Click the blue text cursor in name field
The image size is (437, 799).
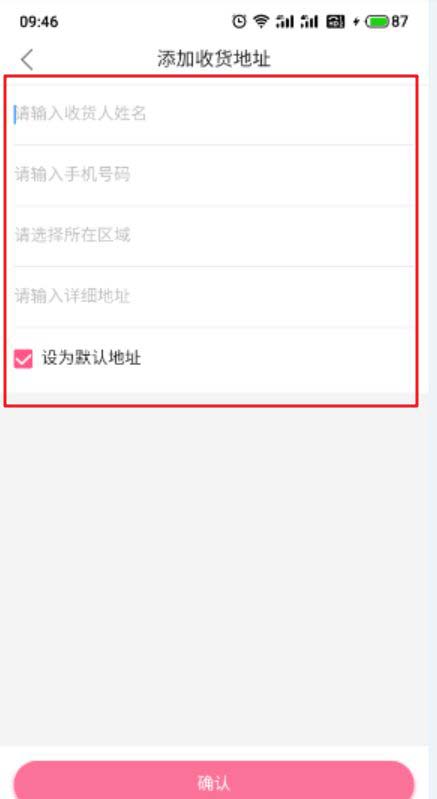pyautogui.click(x=15, y=114)
